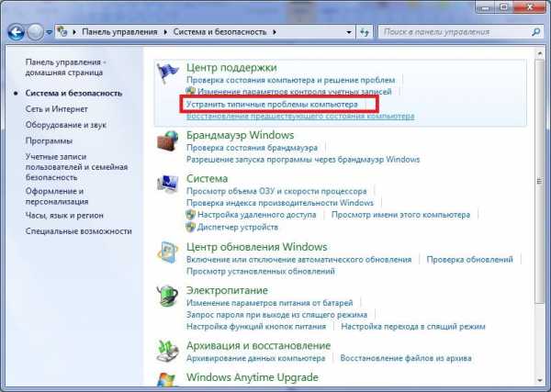Expand breadcrumb arrow after Панель управления

(x=165, y=32)
